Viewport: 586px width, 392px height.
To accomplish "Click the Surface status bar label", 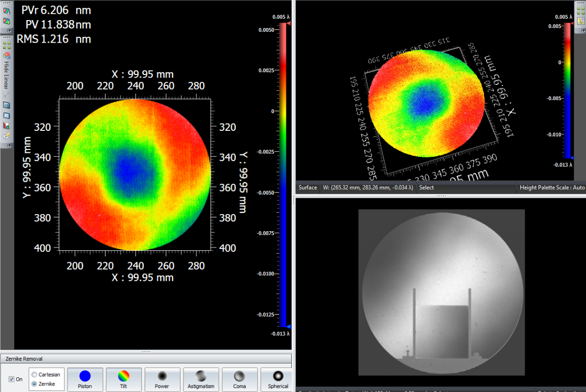I will 308,188.
